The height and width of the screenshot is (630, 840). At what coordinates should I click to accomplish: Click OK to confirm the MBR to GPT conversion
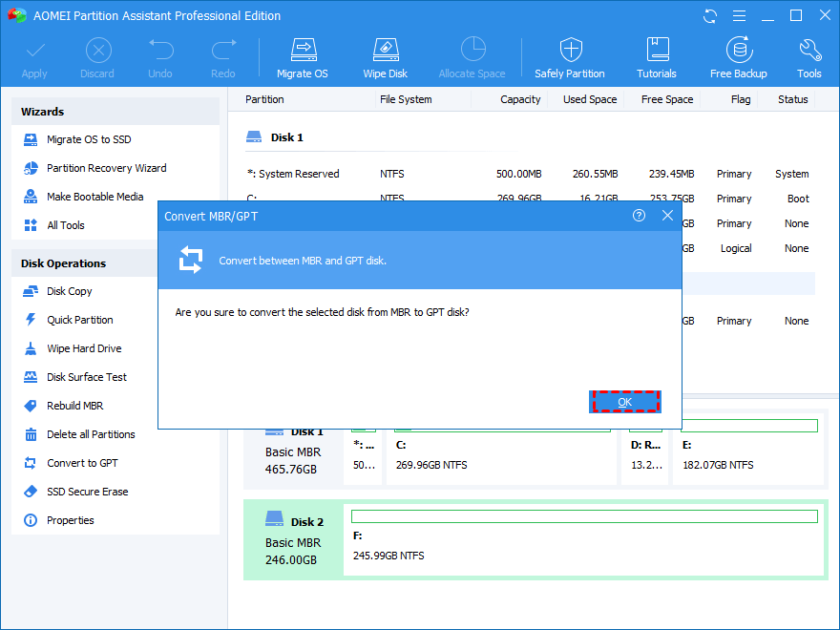(624, 402)
